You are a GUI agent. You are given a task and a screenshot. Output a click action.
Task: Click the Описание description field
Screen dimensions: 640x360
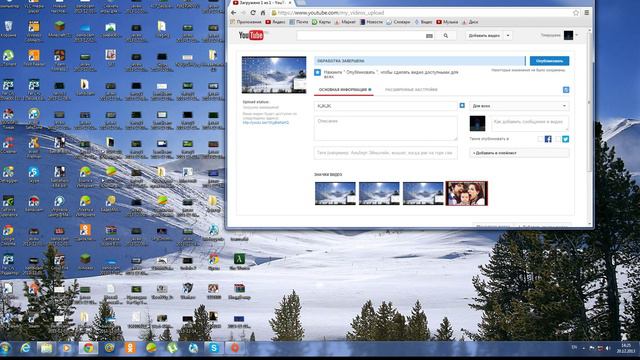tap(386, 128)
